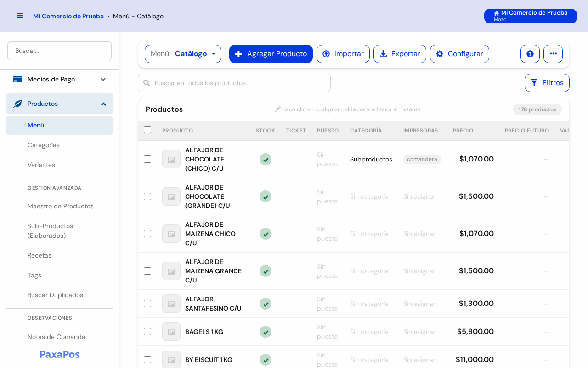
Task: Click image placeholder for BAGELS 1 KG
Action: point(171,332)
